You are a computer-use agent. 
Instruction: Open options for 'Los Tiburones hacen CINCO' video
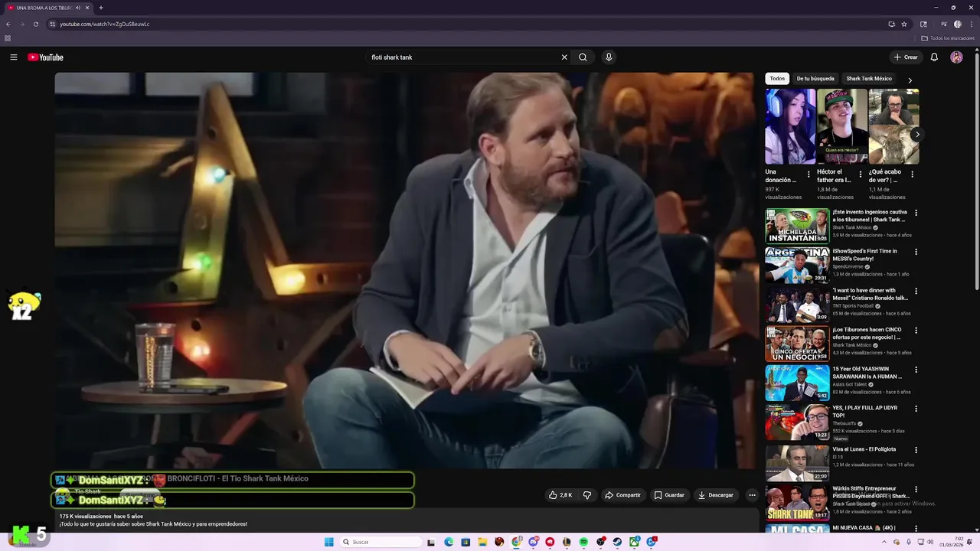(916, 331)
